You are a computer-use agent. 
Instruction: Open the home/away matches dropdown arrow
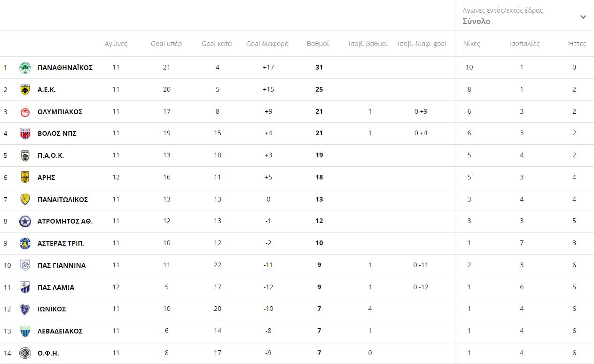point(583,17)
